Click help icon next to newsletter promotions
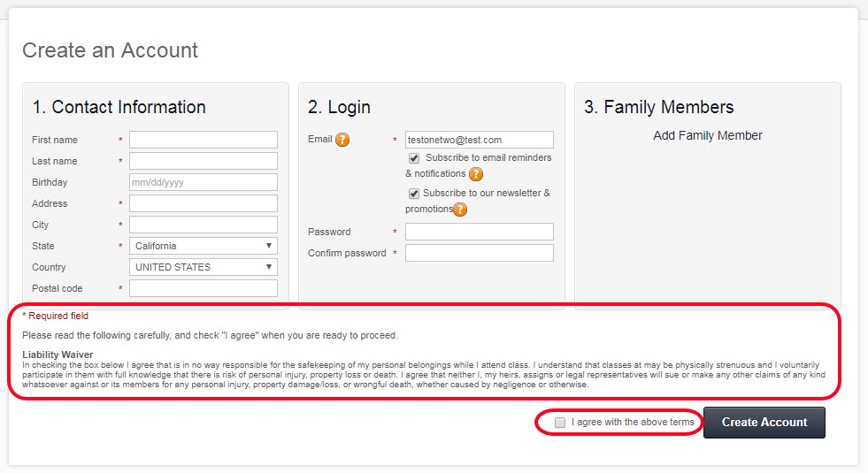 click(x=460, y=210)
